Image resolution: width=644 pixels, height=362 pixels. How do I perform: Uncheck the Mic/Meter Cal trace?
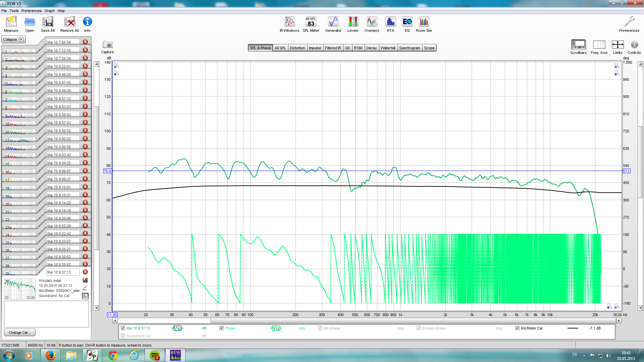coord(517,328)
